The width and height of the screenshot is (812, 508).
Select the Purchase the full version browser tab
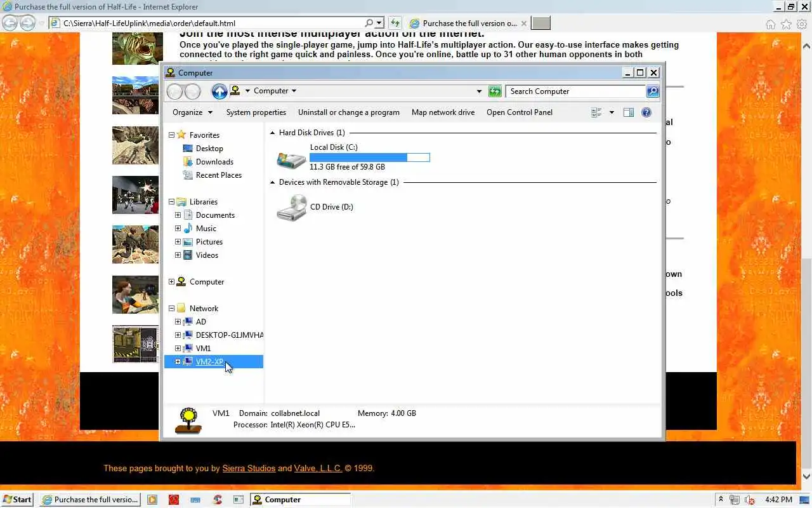468,23
